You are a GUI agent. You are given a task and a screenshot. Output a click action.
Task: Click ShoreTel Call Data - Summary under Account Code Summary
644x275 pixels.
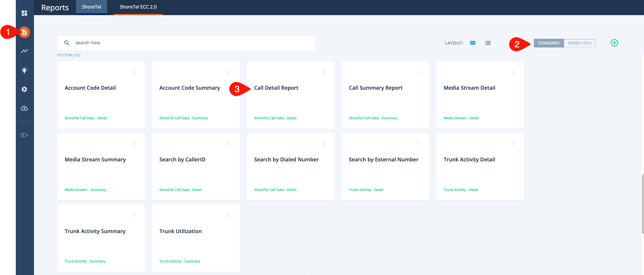[184, 118]
